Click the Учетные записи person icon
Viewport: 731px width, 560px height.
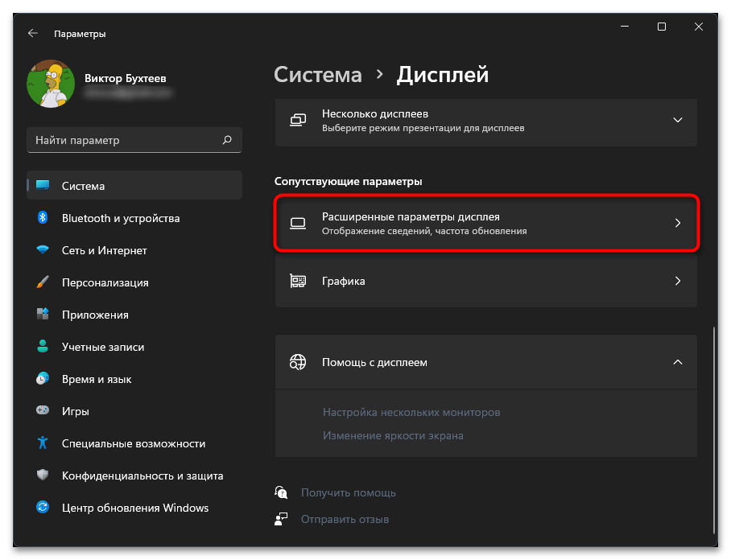click(43, 346)
